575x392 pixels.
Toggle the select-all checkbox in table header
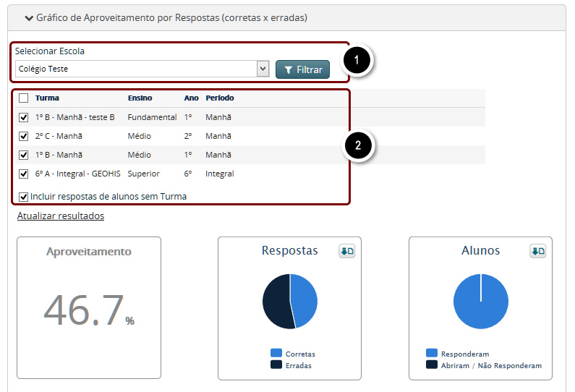coord(24,98)
